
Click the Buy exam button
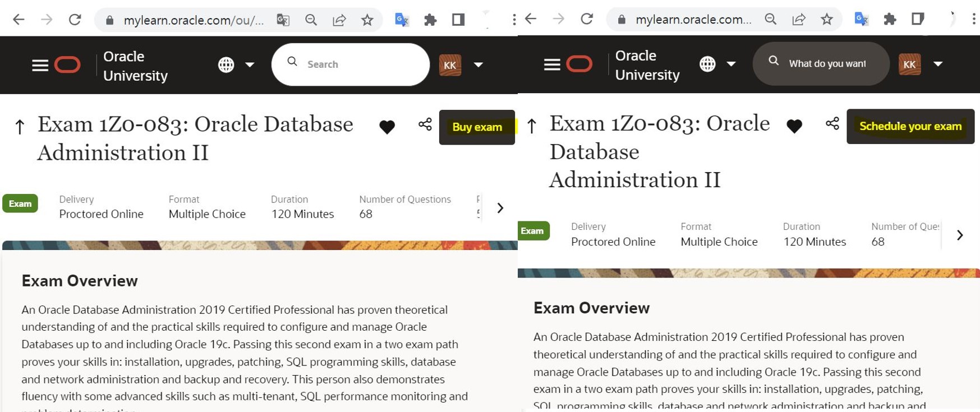(477, 127)
